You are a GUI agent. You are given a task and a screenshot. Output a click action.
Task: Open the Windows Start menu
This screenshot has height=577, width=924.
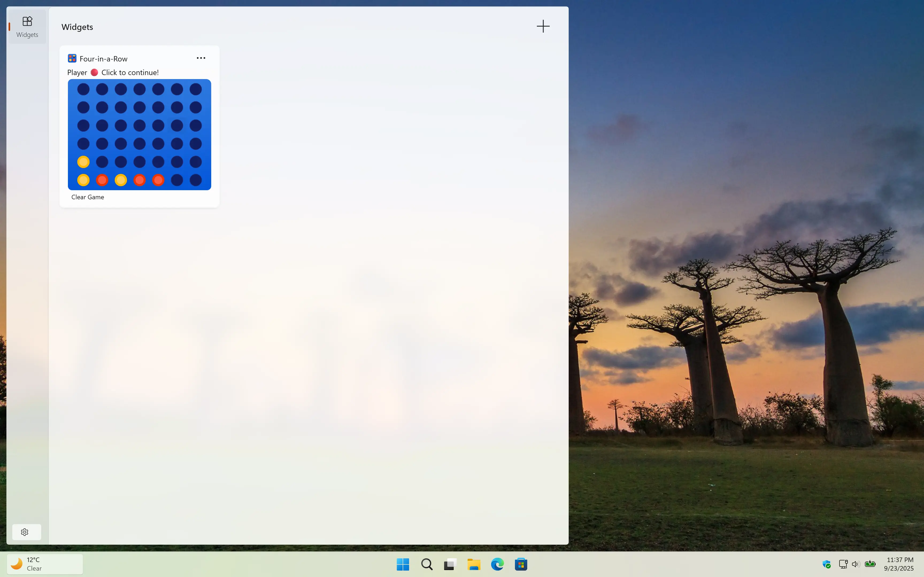pyautogui.click(x=403, y=564)
